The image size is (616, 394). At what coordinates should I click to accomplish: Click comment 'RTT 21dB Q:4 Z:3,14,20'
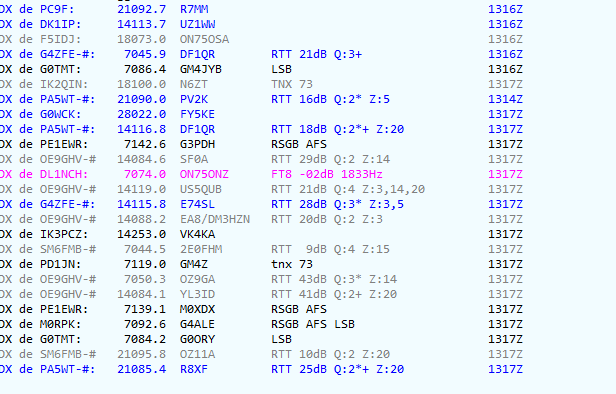click(348, 189)
